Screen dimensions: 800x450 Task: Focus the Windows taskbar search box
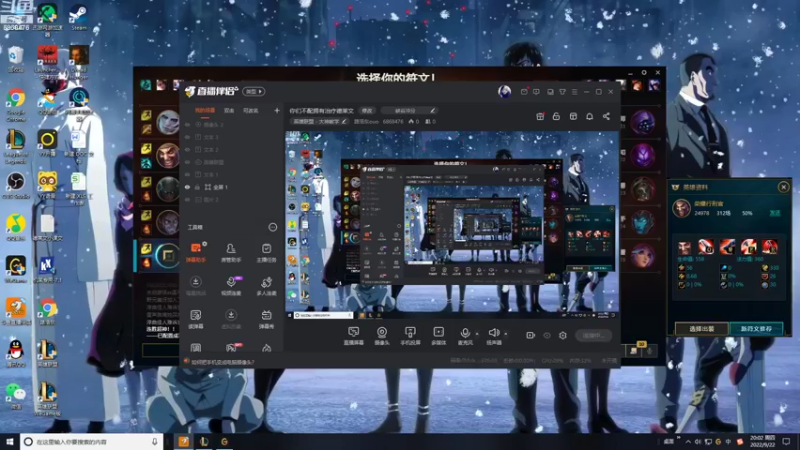coord(92,441)
